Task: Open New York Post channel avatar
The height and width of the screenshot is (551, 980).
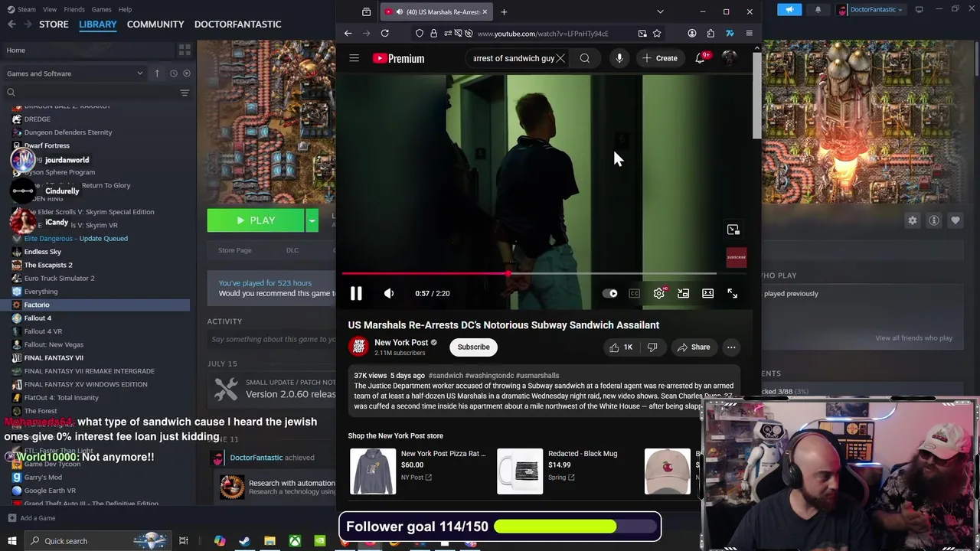Action: (358, 347)
